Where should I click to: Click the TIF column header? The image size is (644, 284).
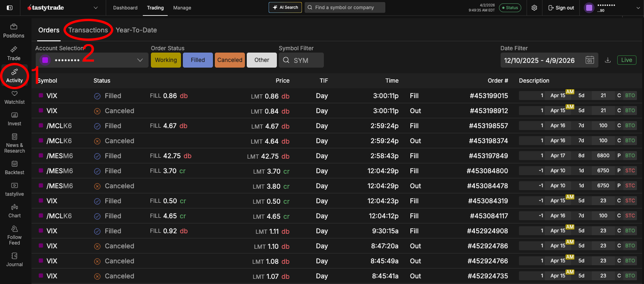coord(324,81)
